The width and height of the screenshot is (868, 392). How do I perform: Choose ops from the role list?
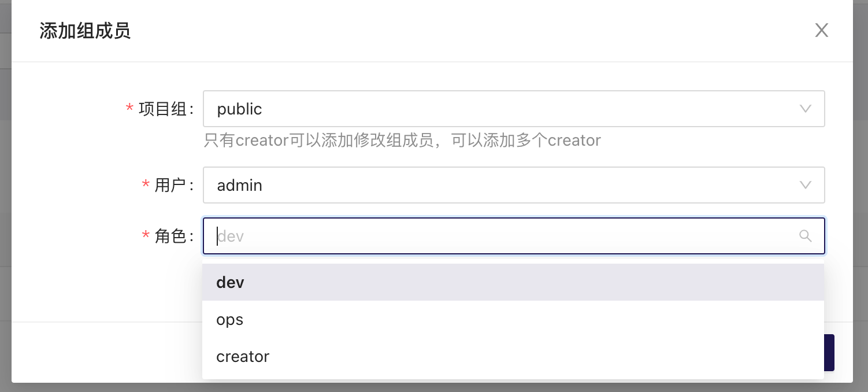pos(513,319)
